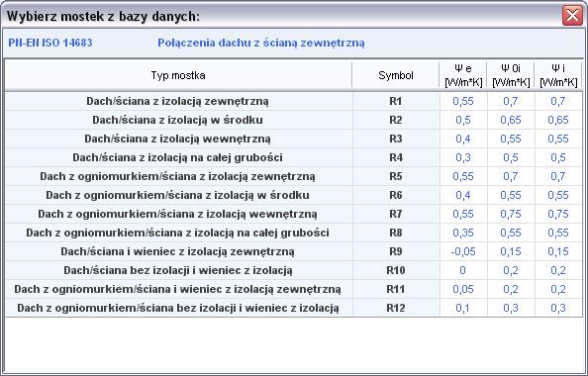
Task: Click Ψ 0i value 0,75 in row R7
Action: (511, 214)
